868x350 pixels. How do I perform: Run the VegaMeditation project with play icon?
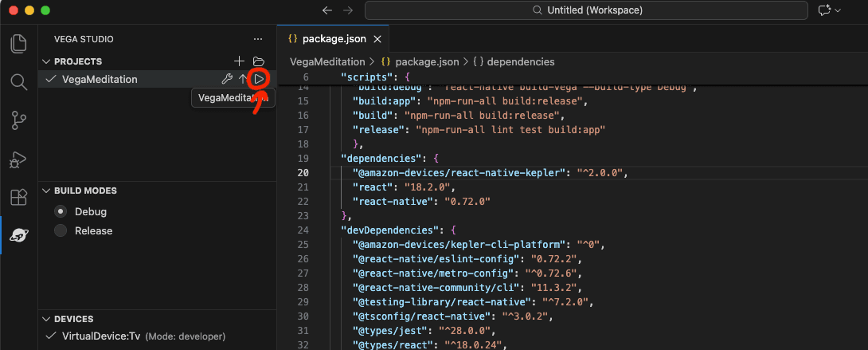(259, 79)
